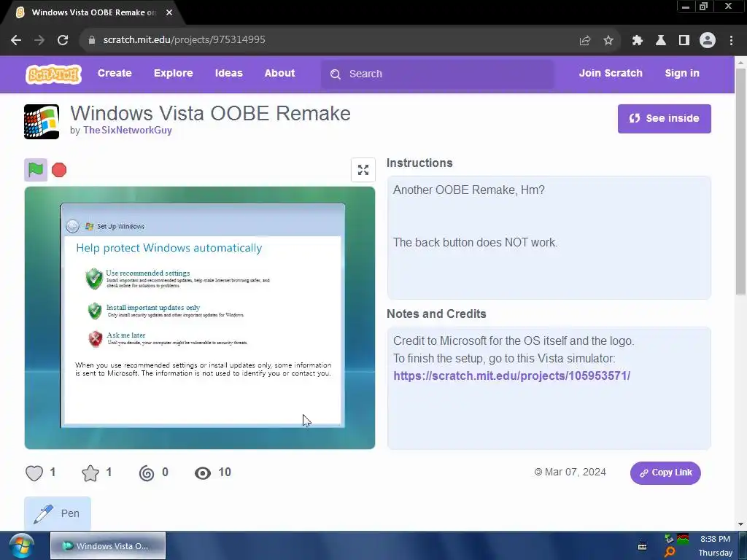747x560 pixels.
Task: Click the taskbar clock showing 8:38 PM
Action: [x=715, y=539]
